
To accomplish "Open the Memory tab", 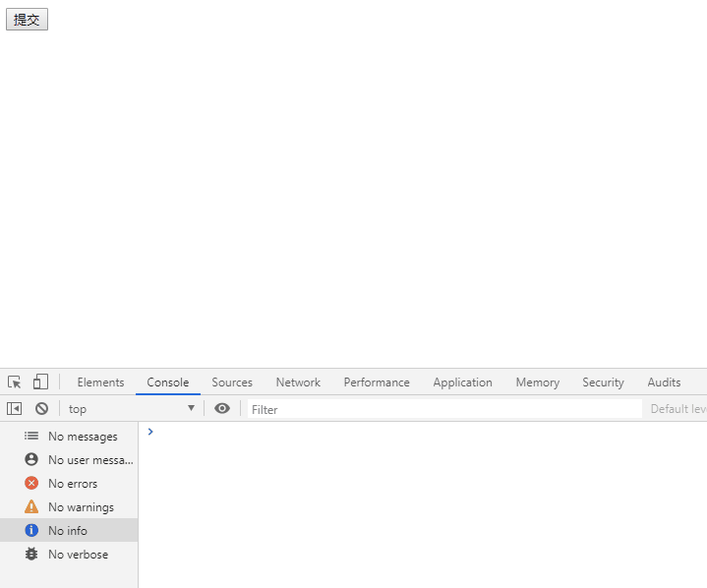I will [538, 382].
